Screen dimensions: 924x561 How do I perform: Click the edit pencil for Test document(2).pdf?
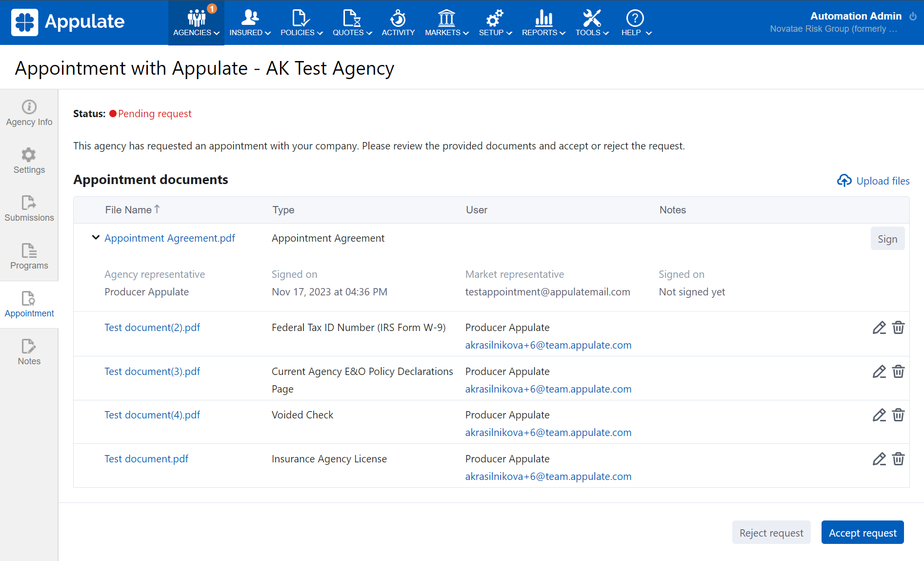879,328
